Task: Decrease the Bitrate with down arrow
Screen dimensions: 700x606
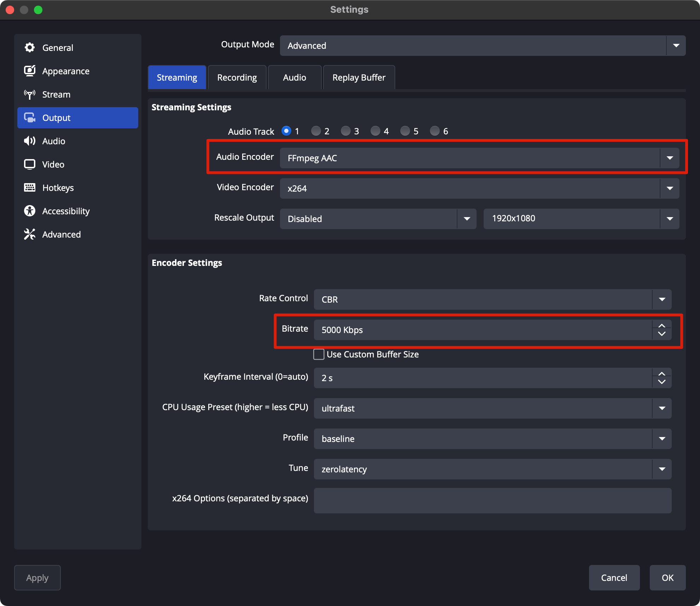Action: tap(662, 334)
